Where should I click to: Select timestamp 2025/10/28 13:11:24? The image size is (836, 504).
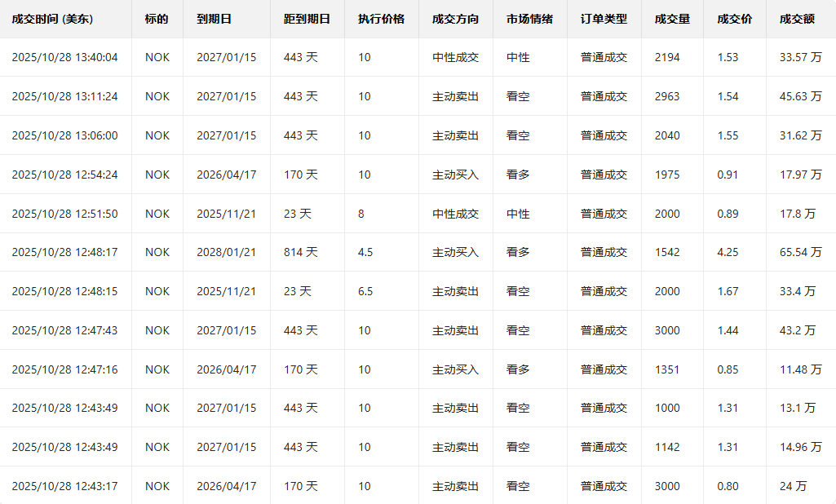[64, 96]
